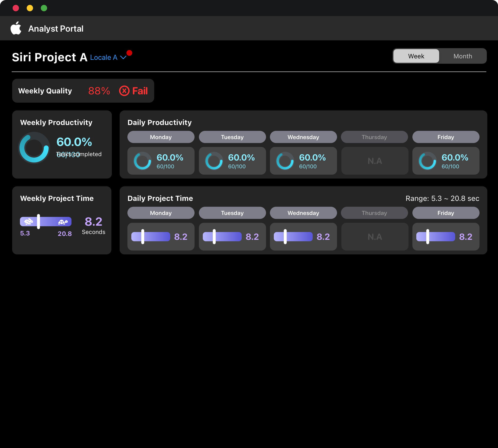
Task: Click Tuesday's project time slider bar
Action: point(222,237)
